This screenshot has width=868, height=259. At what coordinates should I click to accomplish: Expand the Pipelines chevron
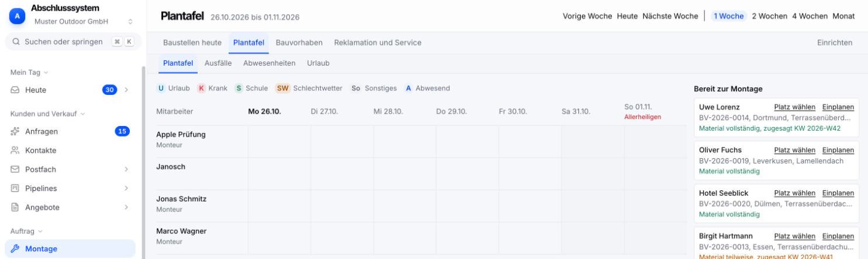(x=126, y=188)
